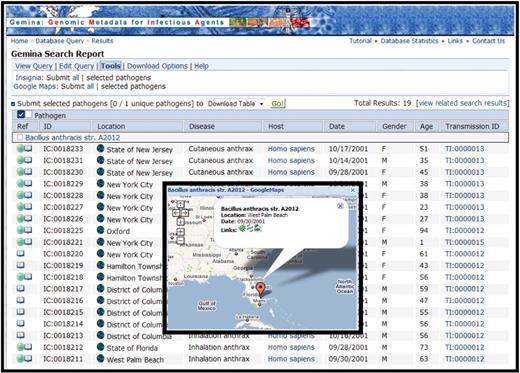Click green pathogen link icon in info bubble
This screenshot has width=520, height=373.
tap(242, 229)
